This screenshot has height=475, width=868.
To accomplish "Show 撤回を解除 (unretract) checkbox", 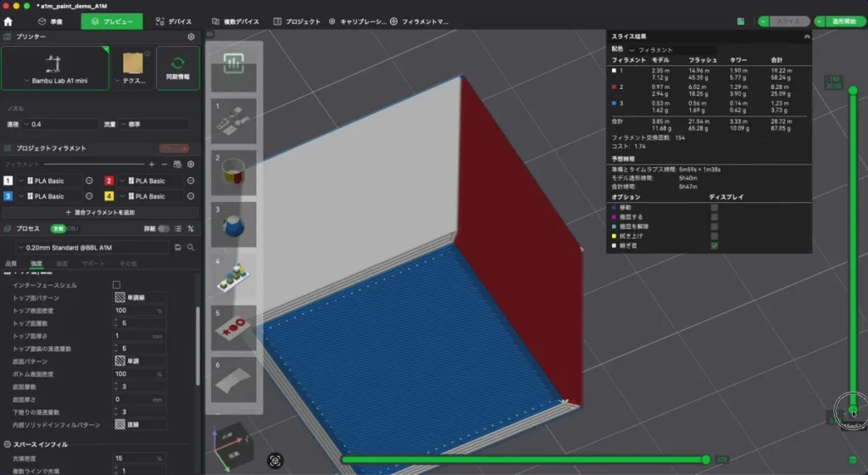I will (714, 226).
